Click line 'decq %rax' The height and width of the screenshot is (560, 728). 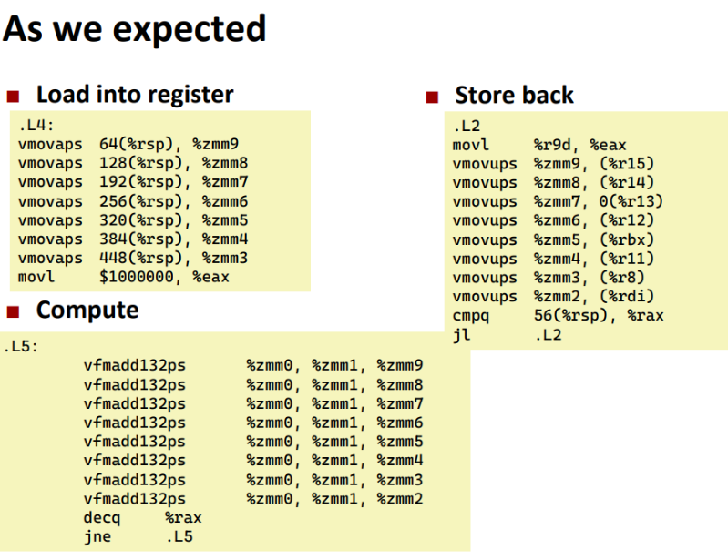pos(142,518)
